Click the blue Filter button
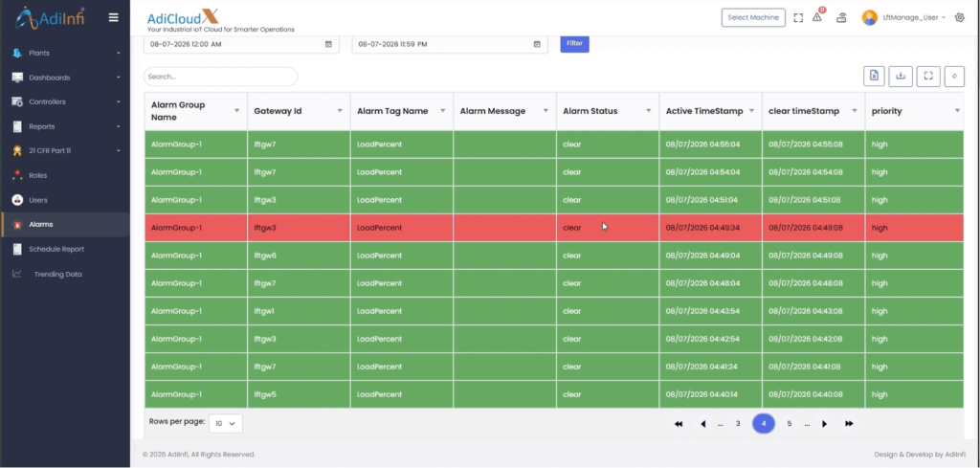 coord(574,43)
